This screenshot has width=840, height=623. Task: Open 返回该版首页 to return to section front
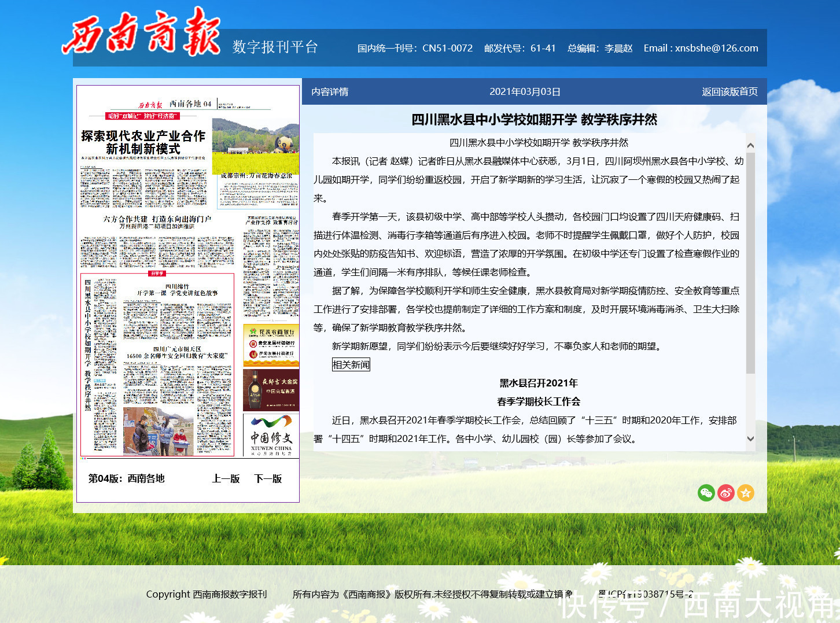(x=729, y=91)
